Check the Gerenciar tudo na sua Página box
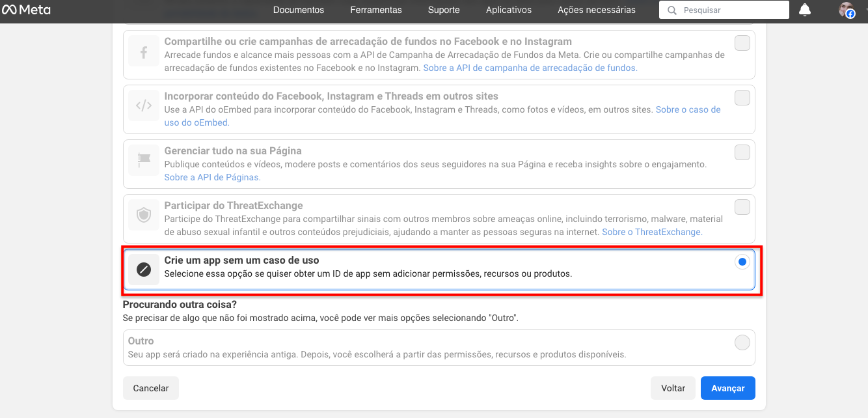 [742, 152]
